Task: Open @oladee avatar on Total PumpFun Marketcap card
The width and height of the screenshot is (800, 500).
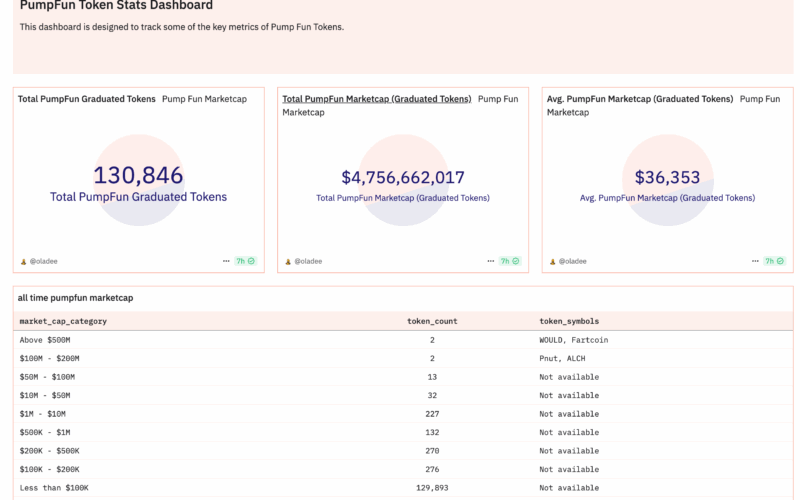Action: click(288, 261)
